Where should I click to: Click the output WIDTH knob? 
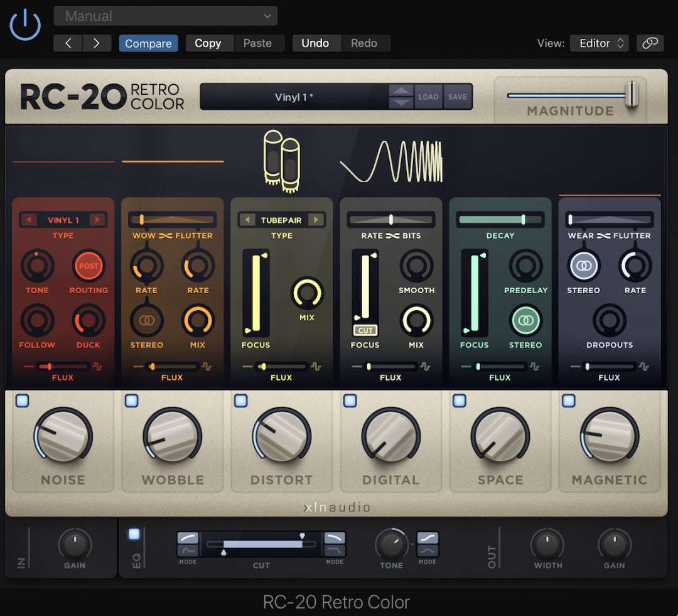coord(547,544)
